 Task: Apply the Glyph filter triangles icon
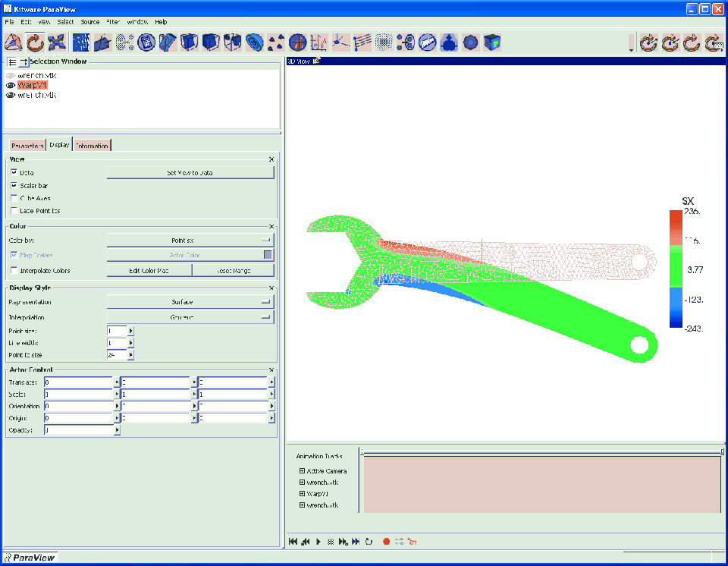point(276,42)
